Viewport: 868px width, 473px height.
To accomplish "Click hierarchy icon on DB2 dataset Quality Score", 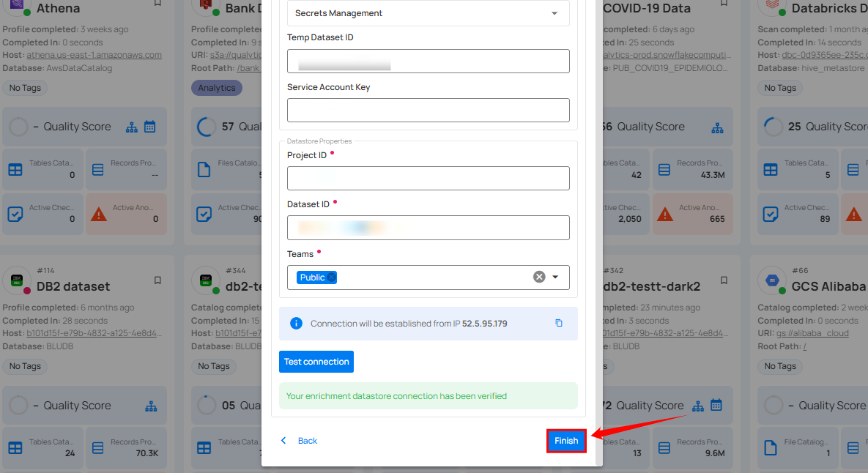I will point(152,406).
